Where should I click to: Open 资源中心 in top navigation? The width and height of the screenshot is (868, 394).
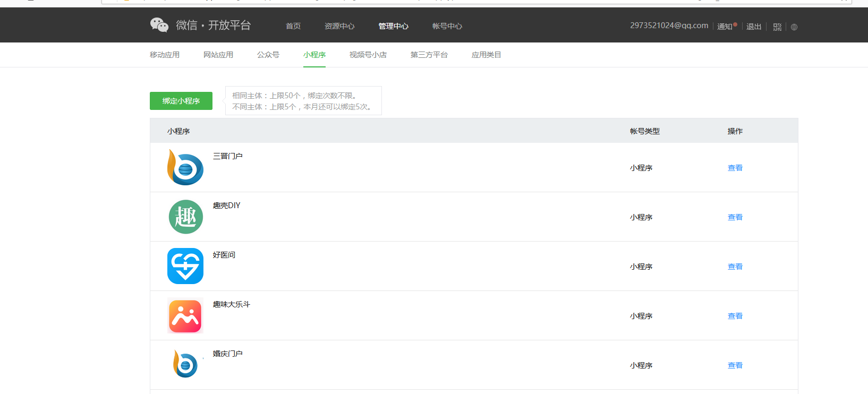(x=339, y=26)
